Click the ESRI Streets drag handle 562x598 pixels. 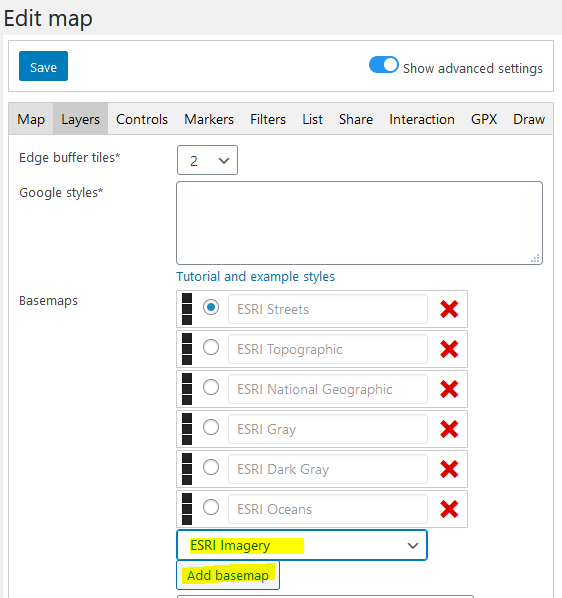187,309
